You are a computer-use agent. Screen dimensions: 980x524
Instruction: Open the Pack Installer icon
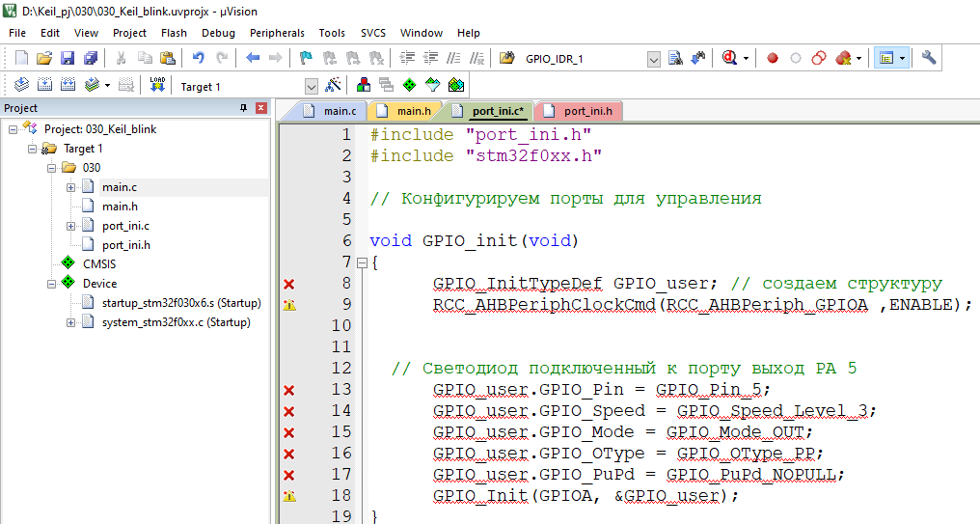click(x=456, y=85)
